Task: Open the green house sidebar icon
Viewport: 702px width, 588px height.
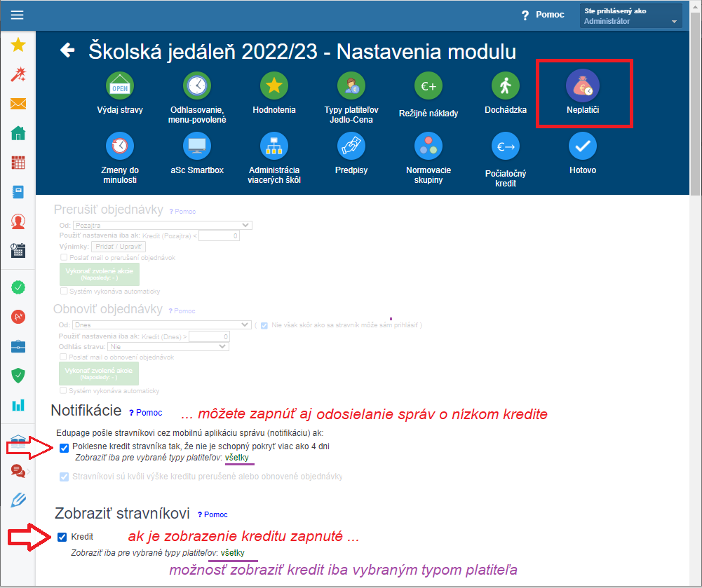Action: [x=18, y=133]
